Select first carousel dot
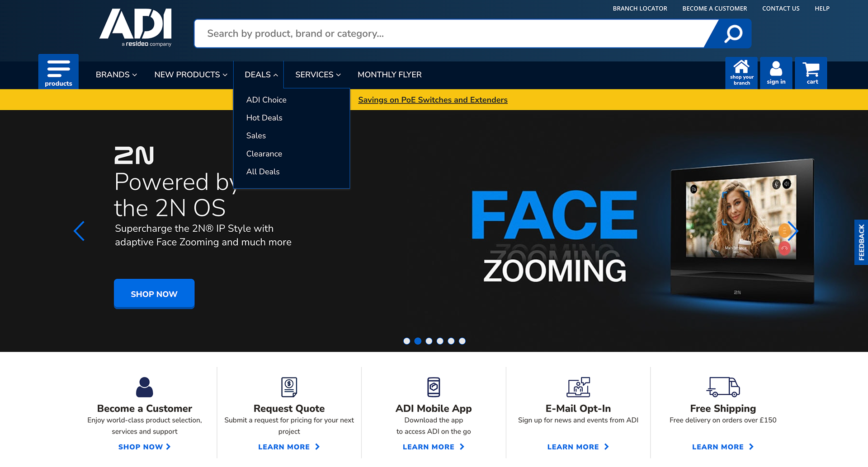Viewport: 868px width, 467px height. click(x=407, y=341)
